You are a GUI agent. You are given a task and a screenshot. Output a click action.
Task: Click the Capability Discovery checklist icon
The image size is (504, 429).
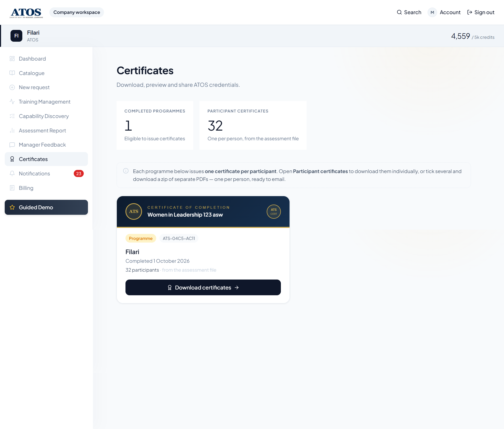point(12,116)
